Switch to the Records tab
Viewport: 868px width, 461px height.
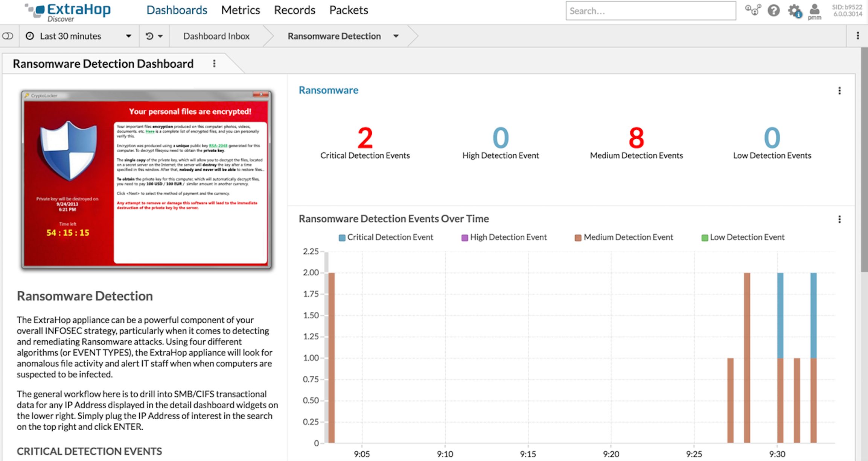pos(294,10)
